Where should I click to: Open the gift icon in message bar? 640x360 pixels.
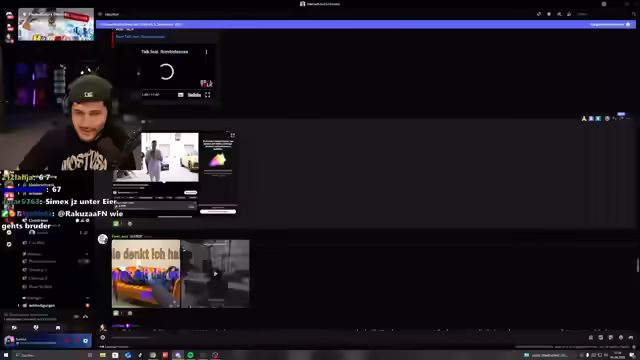(591, 338)
